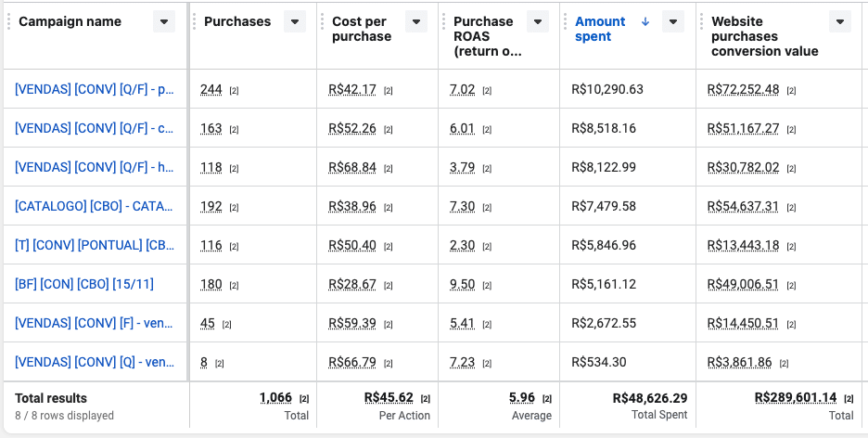
Task: Click footnote [2] beside ROAS 7.23
Action: point(487,364)
